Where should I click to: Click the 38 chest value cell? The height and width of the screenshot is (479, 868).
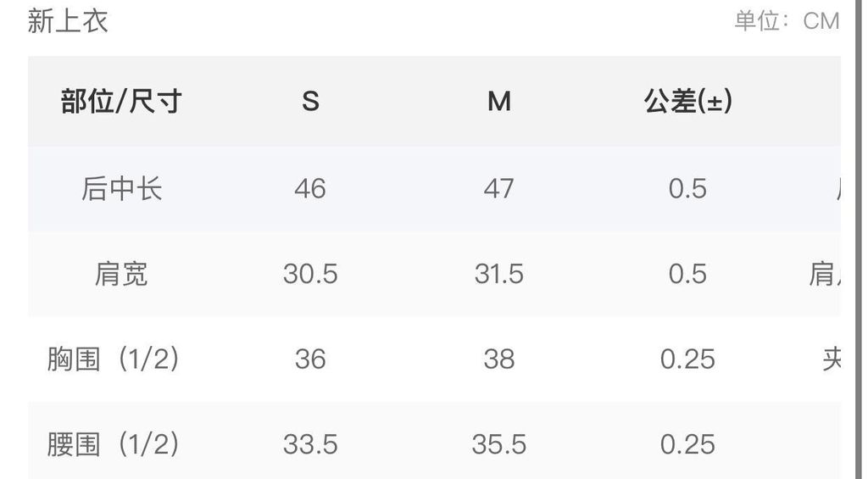tap(498, 359)
